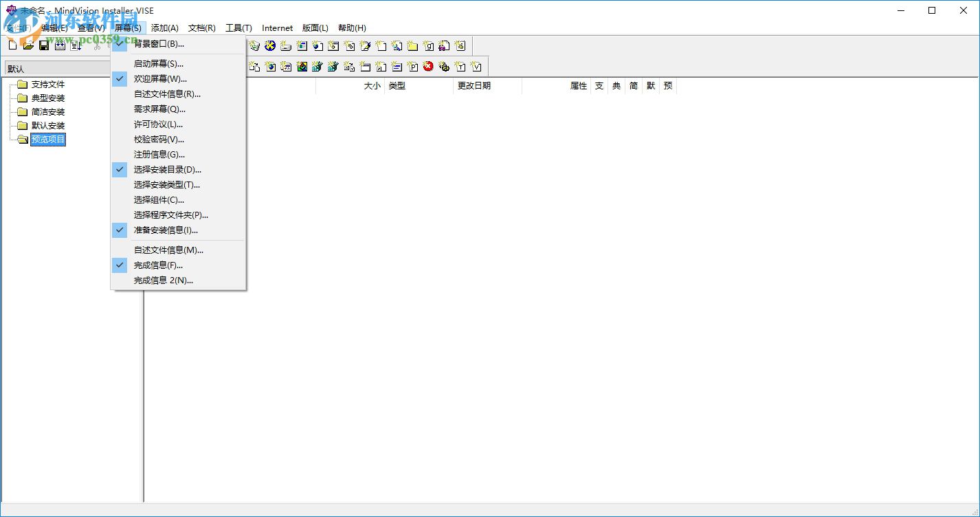This screenshot has width=980, height=517.
Task: Choose 校验密码(V) from the menu
Action: click(x=178, y=140)
